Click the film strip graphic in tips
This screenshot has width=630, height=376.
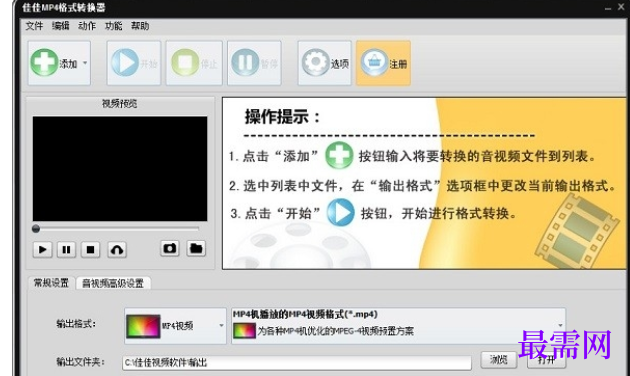pyautogui.click(x=577, y=231)
